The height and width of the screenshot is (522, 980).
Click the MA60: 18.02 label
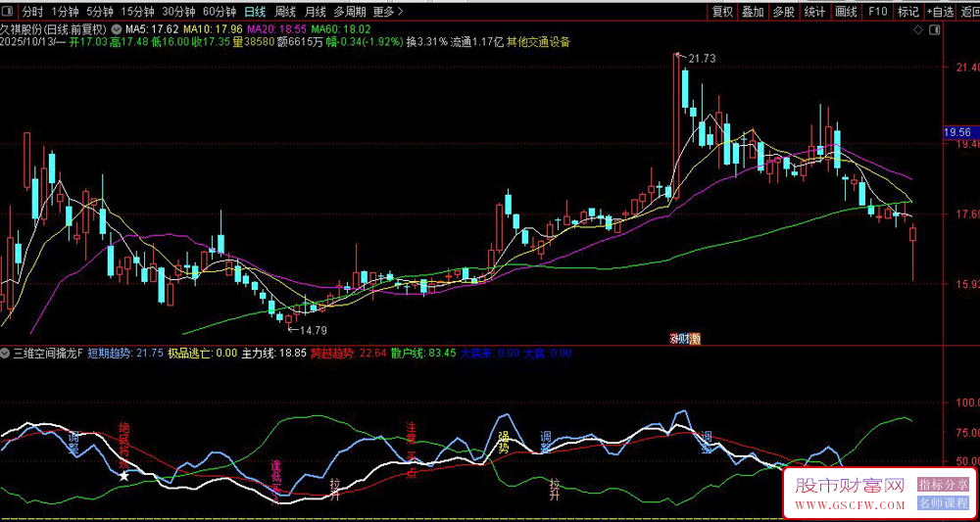[341, 29]
